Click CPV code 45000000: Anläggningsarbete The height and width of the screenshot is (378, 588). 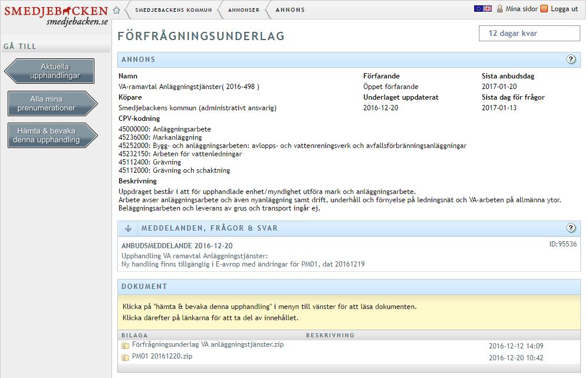coord(165,129)
